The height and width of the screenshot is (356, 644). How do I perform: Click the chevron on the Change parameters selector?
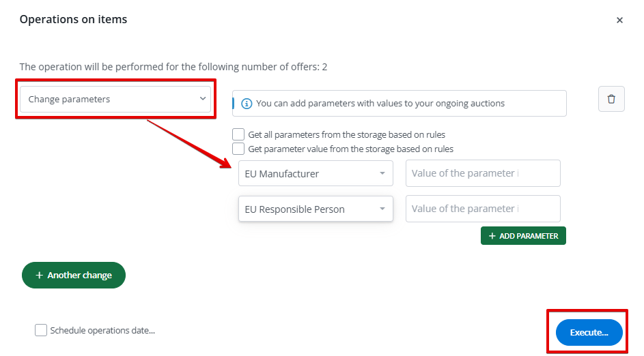[203, 99]
